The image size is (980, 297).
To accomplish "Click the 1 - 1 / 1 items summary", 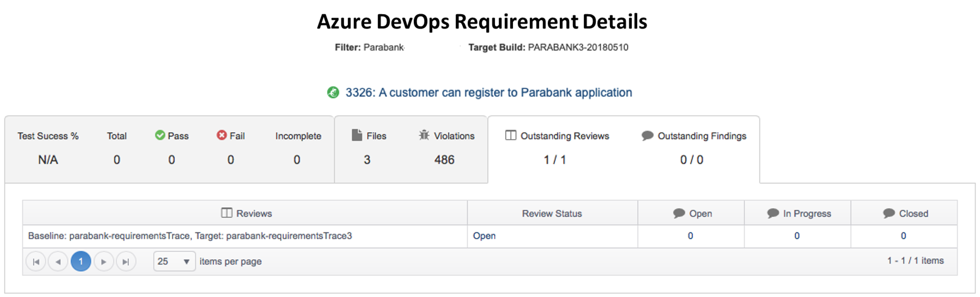I will click(915, 261).
